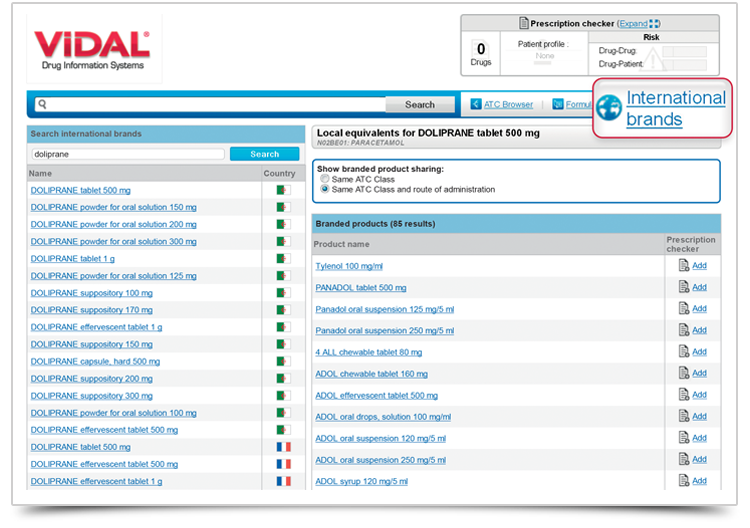This screenshot has height=528, width=750.
Task: Click Algerian flag beside DOLIPRANE tablet 1 g
Action: [x=283, y=259]
